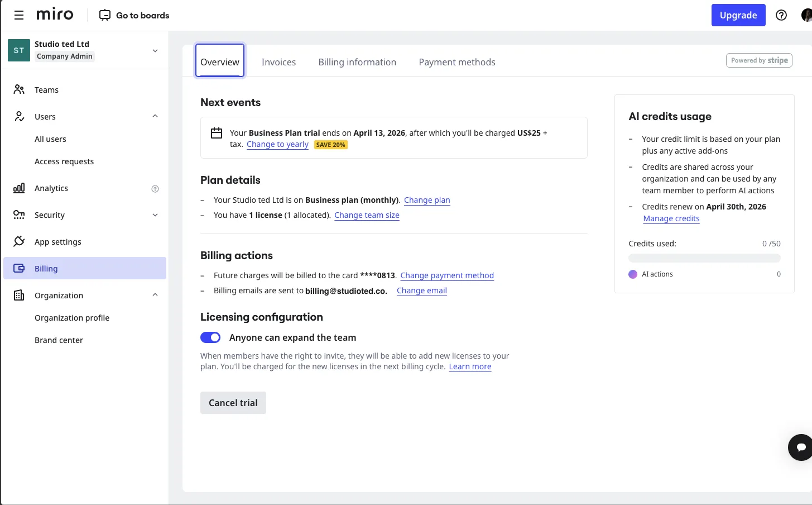Screen dimensions: 812x505
Task: Click the Go to boards icon
Action: click(105, 15)
